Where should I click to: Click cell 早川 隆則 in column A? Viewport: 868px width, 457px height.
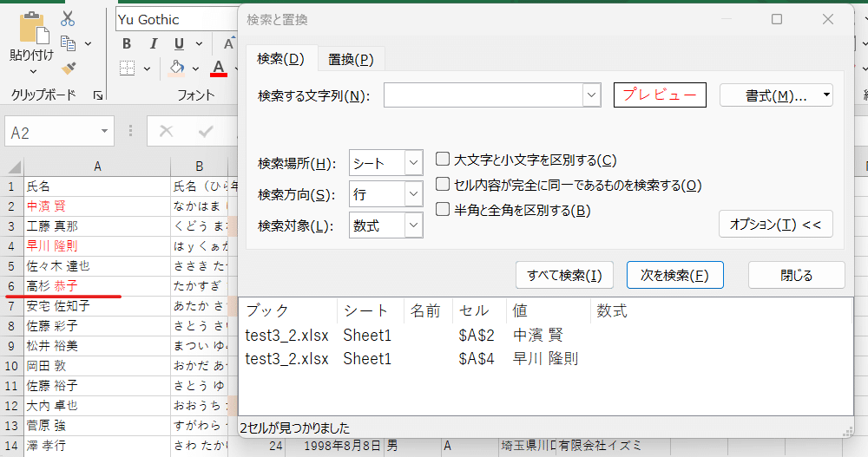pyautogui.click(x=97, y=246)
